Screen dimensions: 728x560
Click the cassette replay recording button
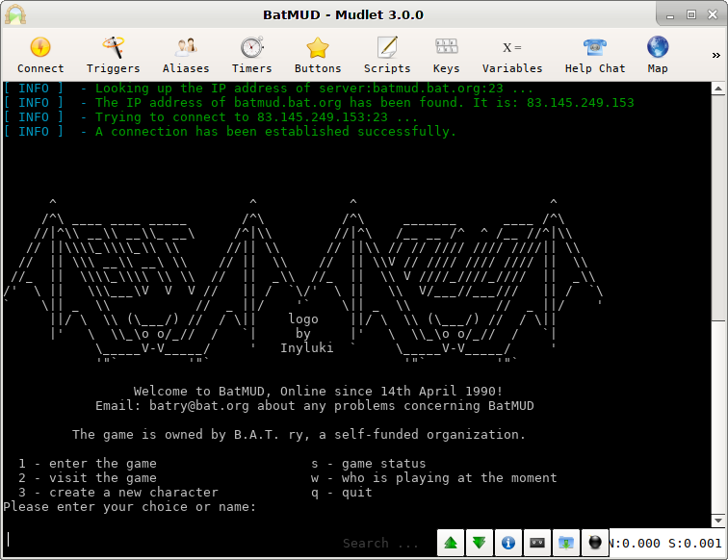pyautogui.click(x=537, y=543)
